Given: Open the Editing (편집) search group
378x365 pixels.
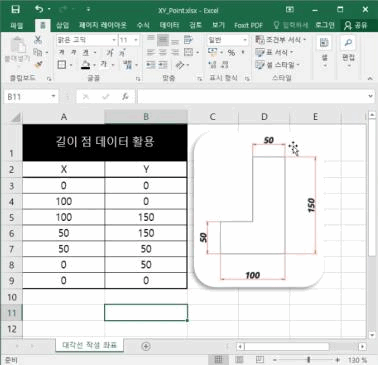Looking at the screenshot, I should coord(348,51).
